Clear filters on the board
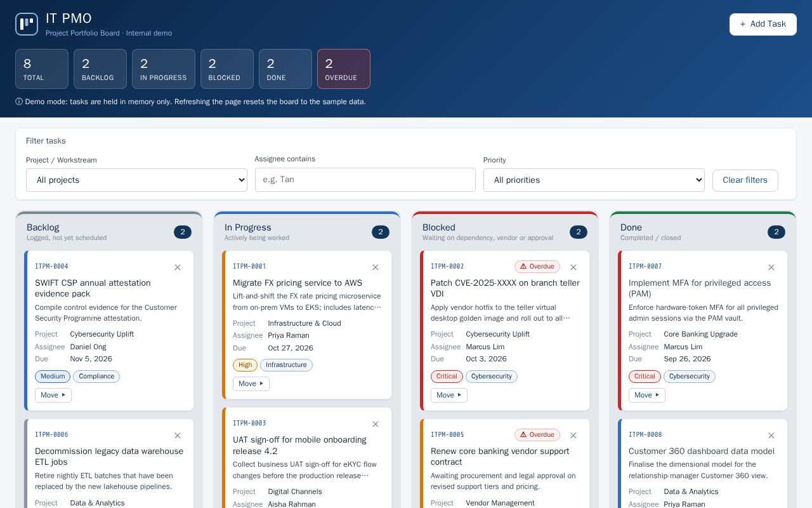Screen dimensions: 812x508 [x=745, y=180]
